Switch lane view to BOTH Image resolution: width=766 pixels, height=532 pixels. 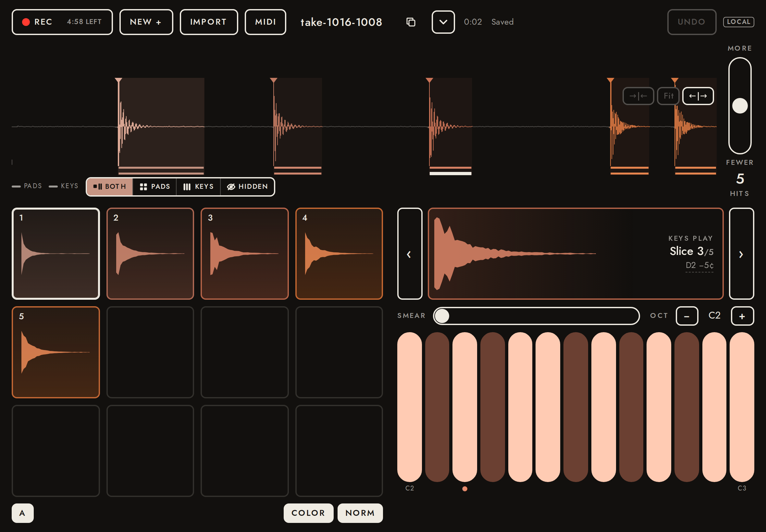110,187
